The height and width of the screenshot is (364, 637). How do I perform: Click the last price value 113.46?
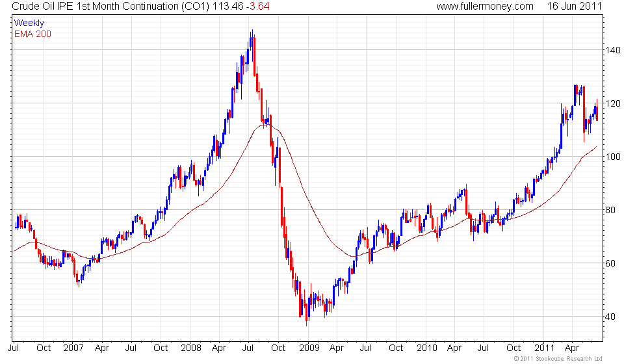coord(228,6)
